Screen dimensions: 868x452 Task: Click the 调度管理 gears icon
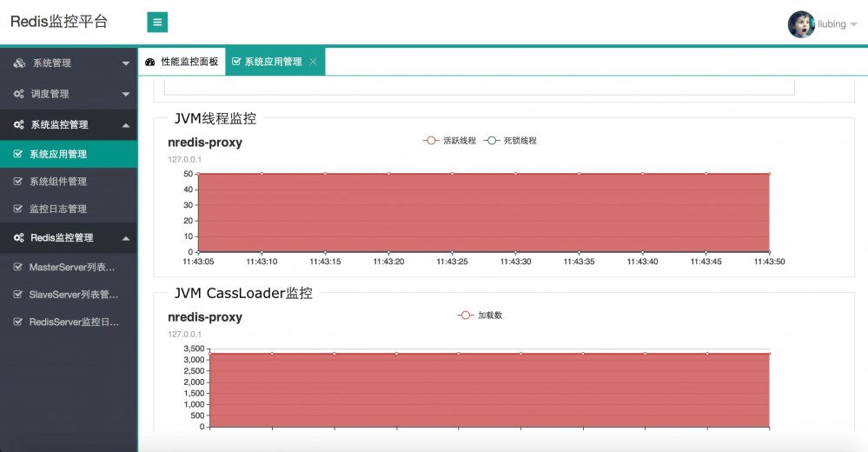19,94
